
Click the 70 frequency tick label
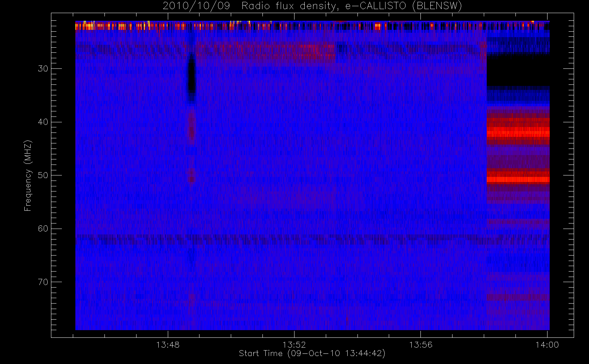43,282
